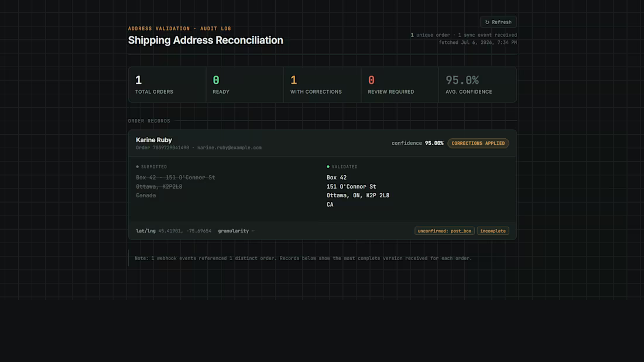Click the gray Submitted status dot
Image resolution: width=644 pixels, height=362 pixels.
click(137, 167)
